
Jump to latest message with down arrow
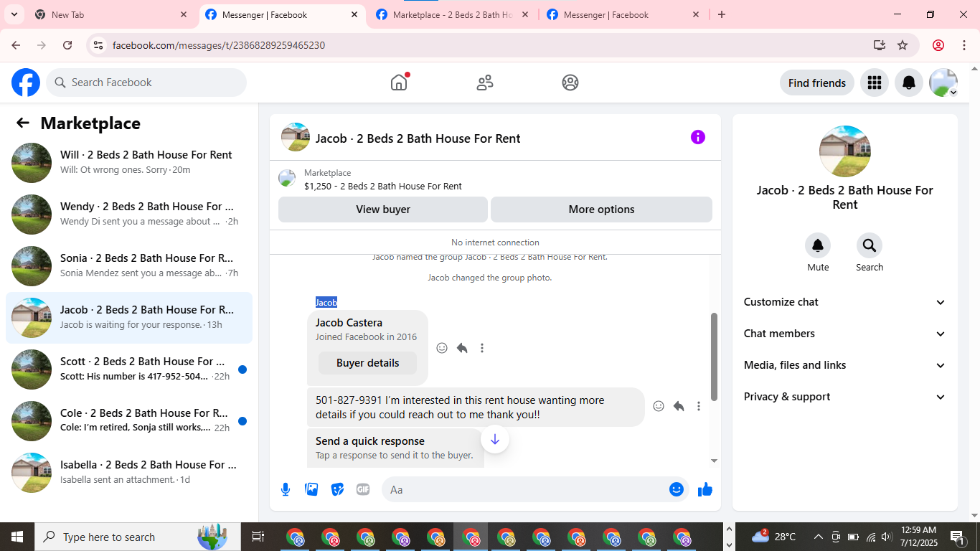495,439
